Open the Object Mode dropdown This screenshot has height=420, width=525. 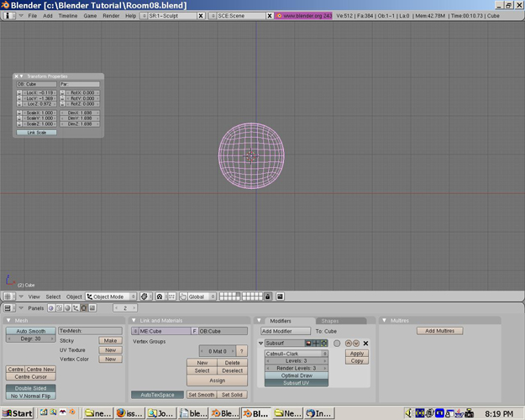[x=111, y=297]
